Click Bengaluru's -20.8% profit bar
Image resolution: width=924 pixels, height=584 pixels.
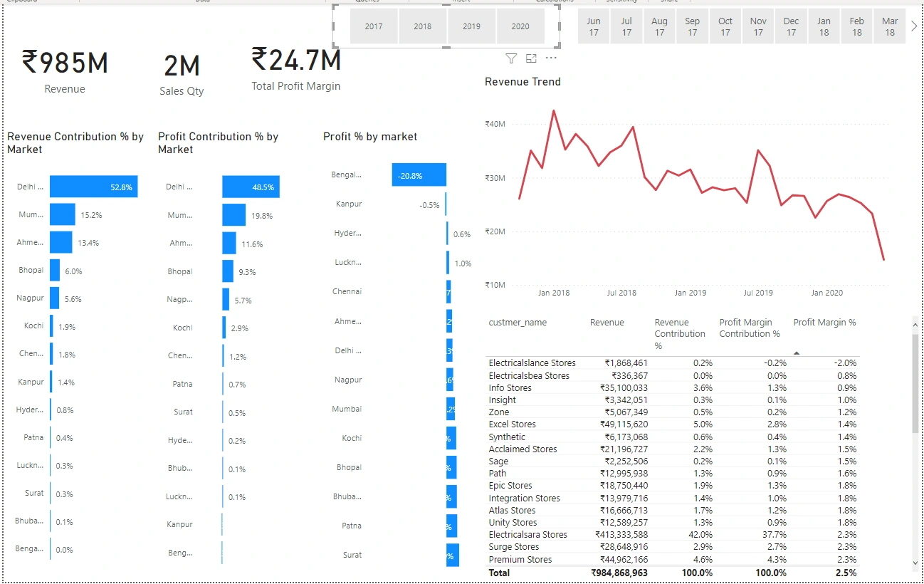coord(419,175)
